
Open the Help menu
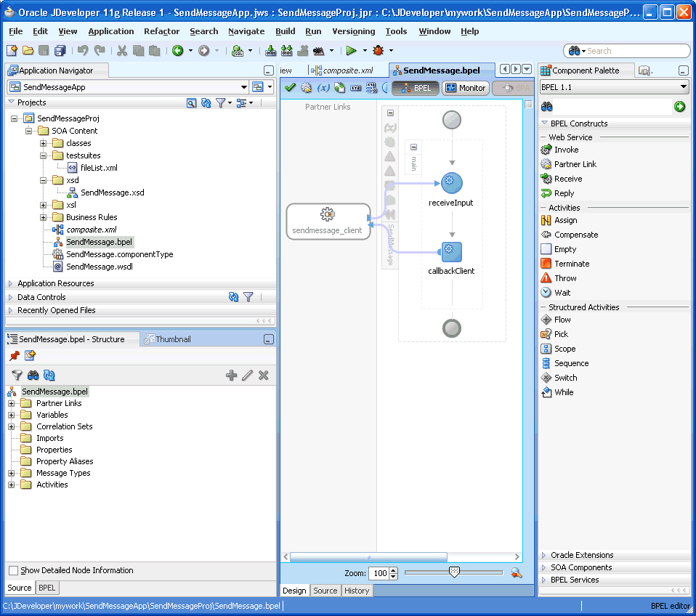pyautogui.click(x=469, y=31)
